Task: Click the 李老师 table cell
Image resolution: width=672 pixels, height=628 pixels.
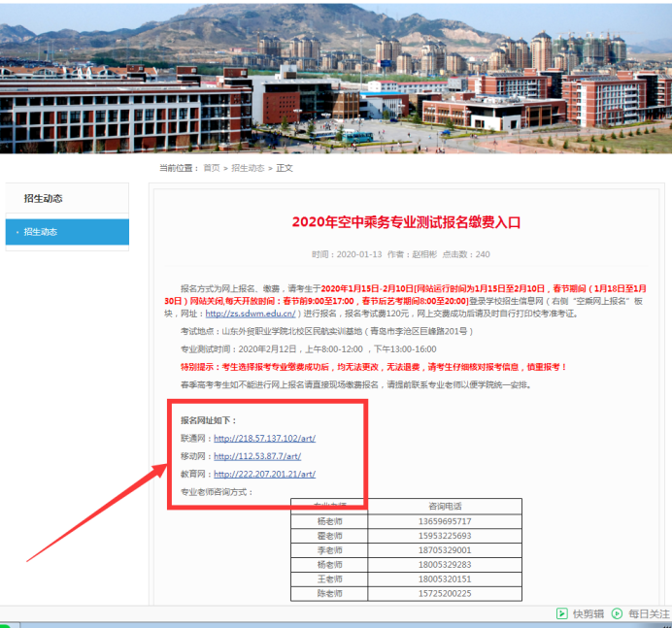Action: point(329,550)
